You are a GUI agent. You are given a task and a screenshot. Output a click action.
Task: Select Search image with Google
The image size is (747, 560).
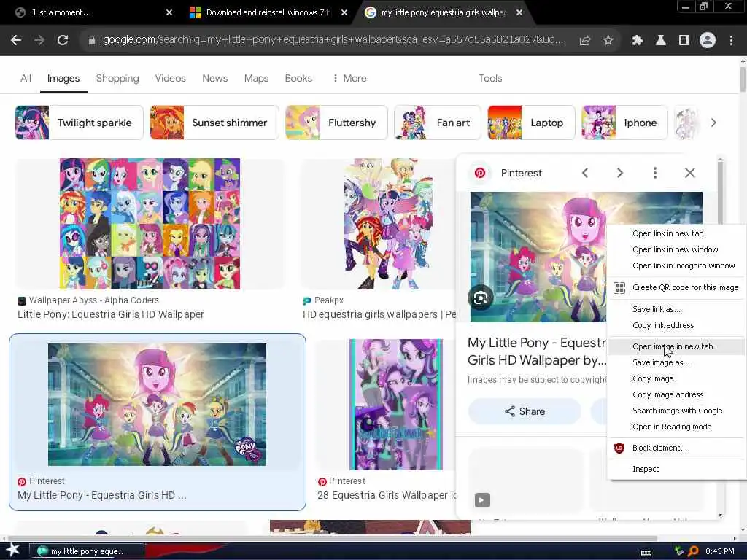(676, 411)
